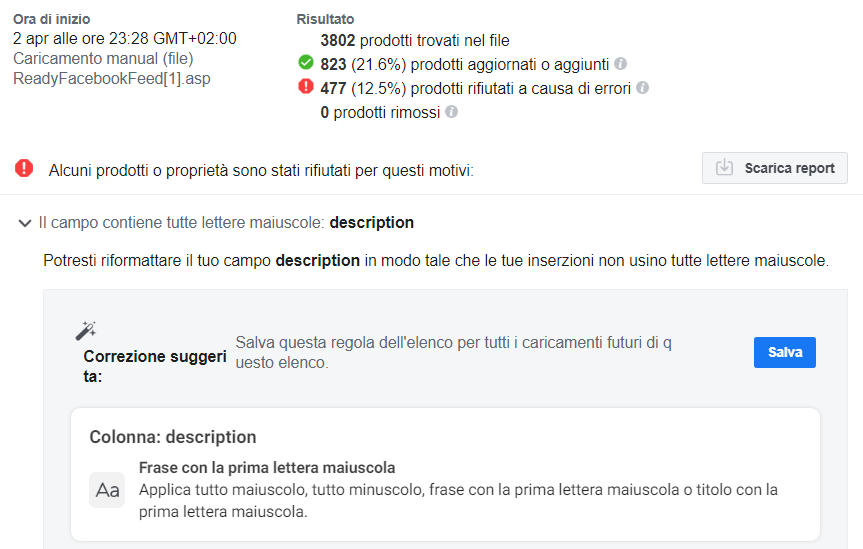
Task: Click the red alert icon before Alcuni prodotti
Action: click(24, 168)
